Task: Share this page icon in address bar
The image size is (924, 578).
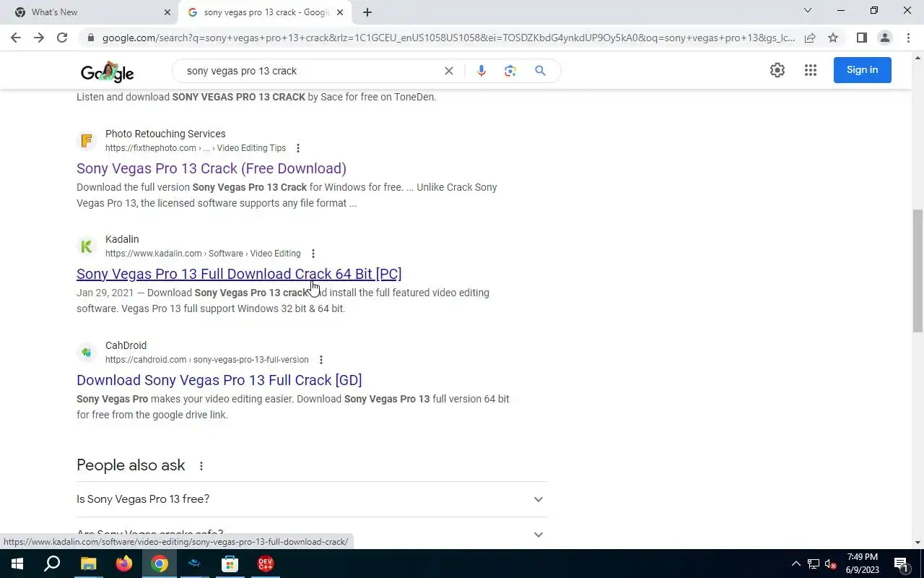Action: point(810,38)
